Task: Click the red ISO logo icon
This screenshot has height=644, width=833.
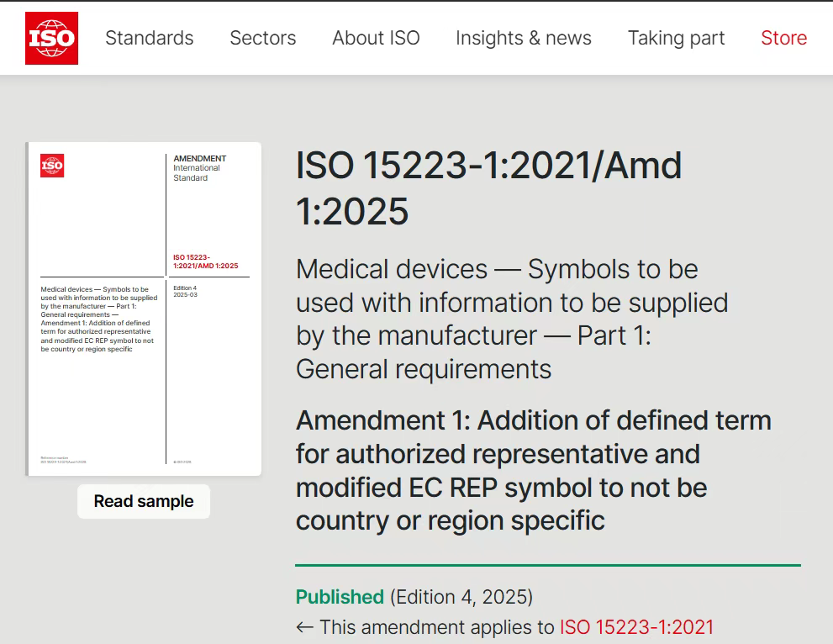Action: point(51,37)
